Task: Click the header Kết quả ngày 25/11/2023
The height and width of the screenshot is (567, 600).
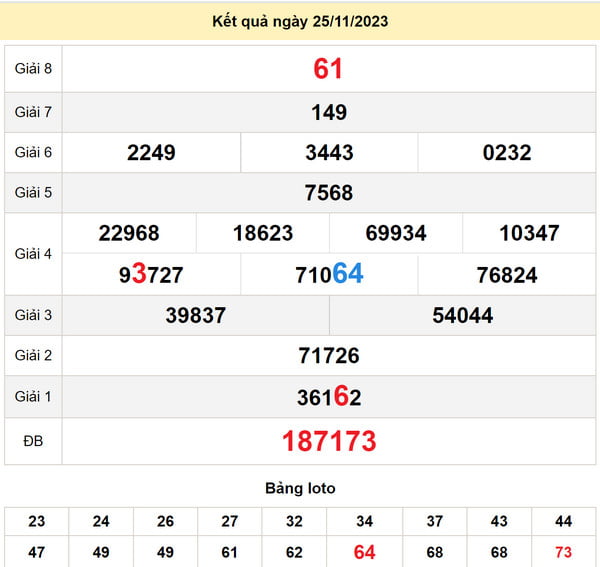Action: pyautogui.click(x=300, y=20)
